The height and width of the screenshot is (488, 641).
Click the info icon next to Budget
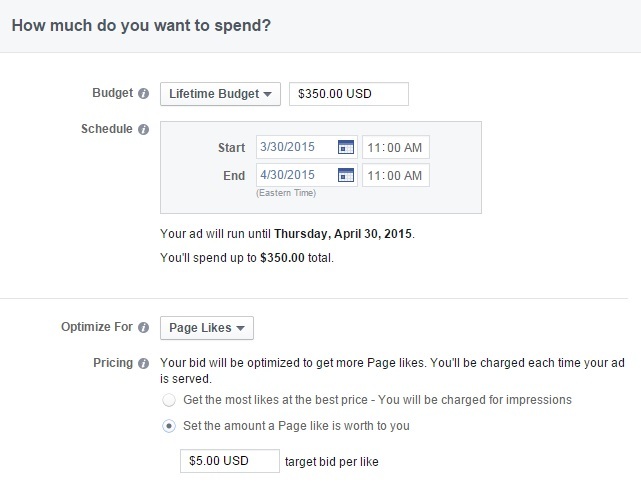coord(143,94)
